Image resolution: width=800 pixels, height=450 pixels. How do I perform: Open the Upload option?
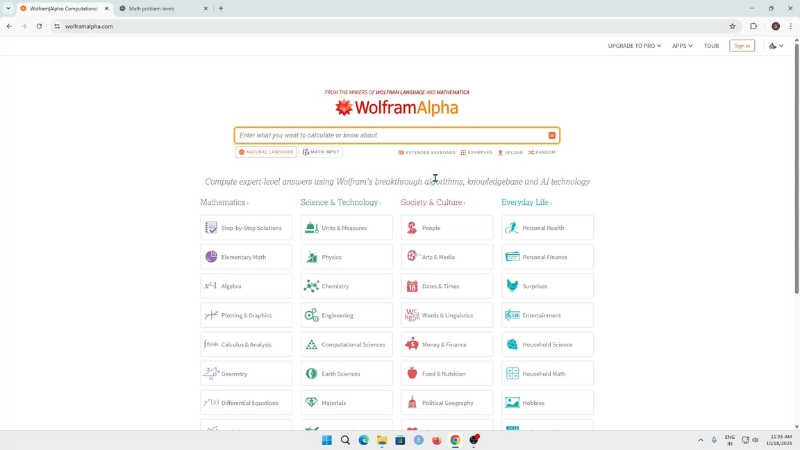click(x=510, y=153)
